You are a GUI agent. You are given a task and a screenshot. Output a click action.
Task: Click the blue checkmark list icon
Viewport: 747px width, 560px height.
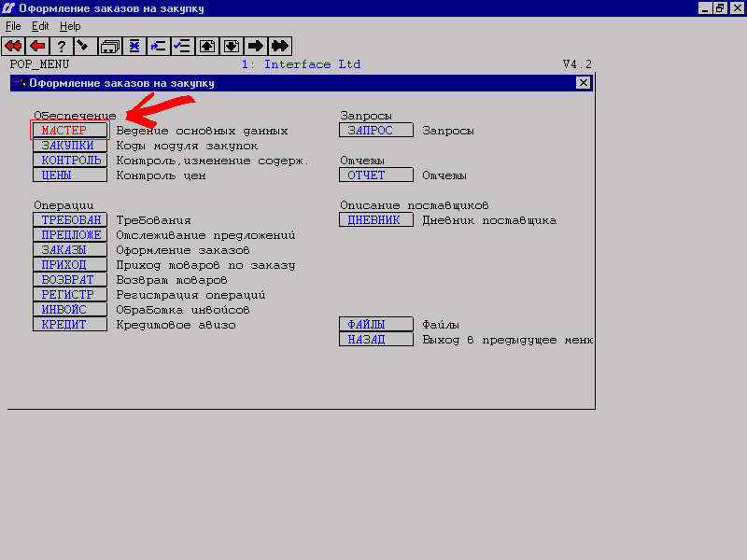183,46
